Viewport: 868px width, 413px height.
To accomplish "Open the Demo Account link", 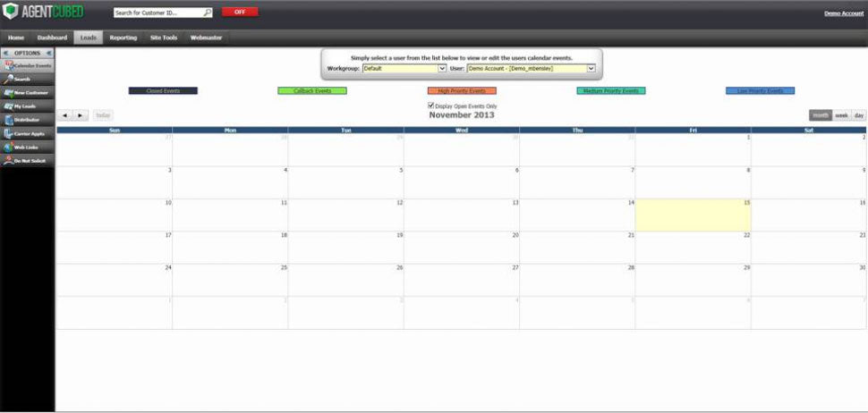I will [x=843, y=13].
